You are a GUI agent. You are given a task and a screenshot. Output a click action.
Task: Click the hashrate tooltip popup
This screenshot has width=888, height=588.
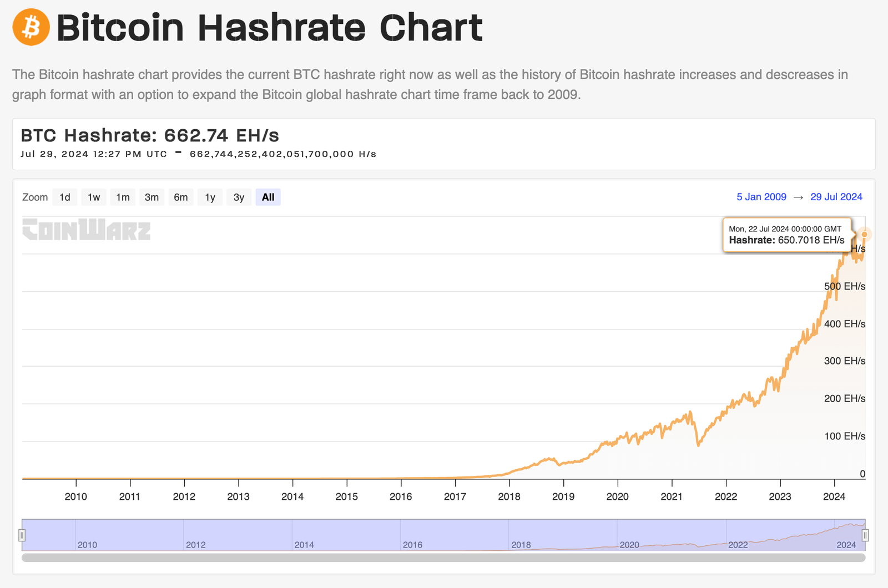click(x=786, y=235)
